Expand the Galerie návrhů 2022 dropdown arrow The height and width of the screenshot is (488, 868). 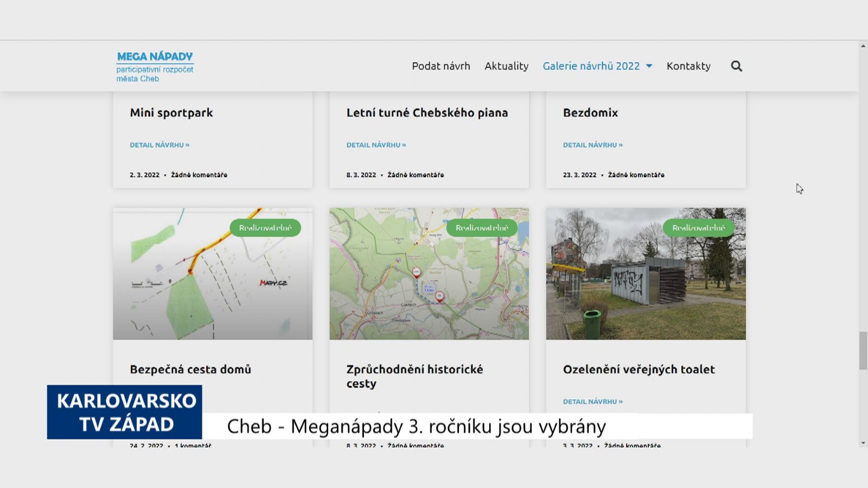649,66
